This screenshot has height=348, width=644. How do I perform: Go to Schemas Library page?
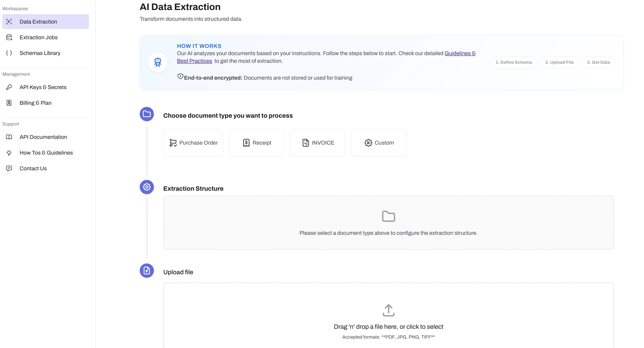pos(40,53)
